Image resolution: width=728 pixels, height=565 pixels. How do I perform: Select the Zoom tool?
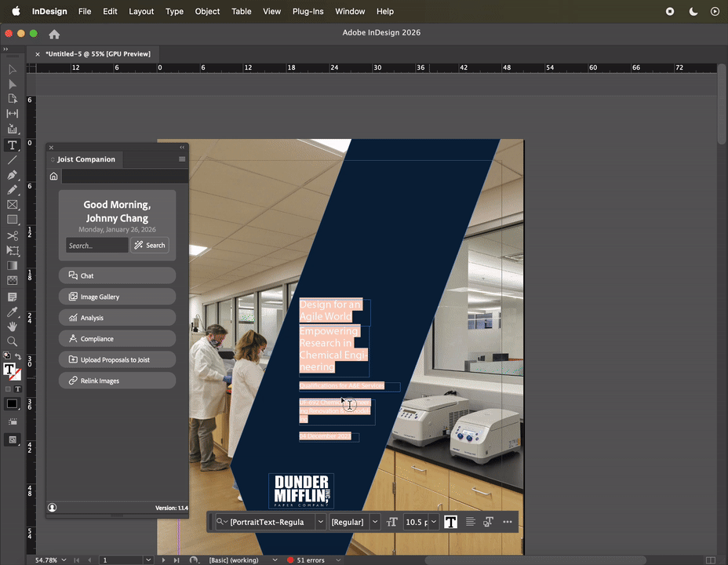pyautogui.click(x=12, y=341)
